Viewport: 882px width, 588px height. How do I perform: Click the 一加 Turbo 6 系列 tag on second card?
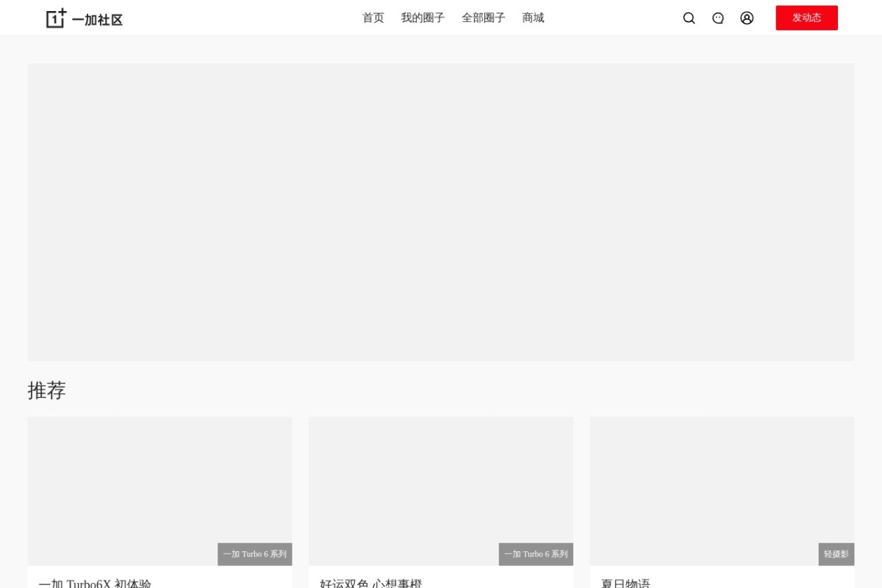pos(536,554)
